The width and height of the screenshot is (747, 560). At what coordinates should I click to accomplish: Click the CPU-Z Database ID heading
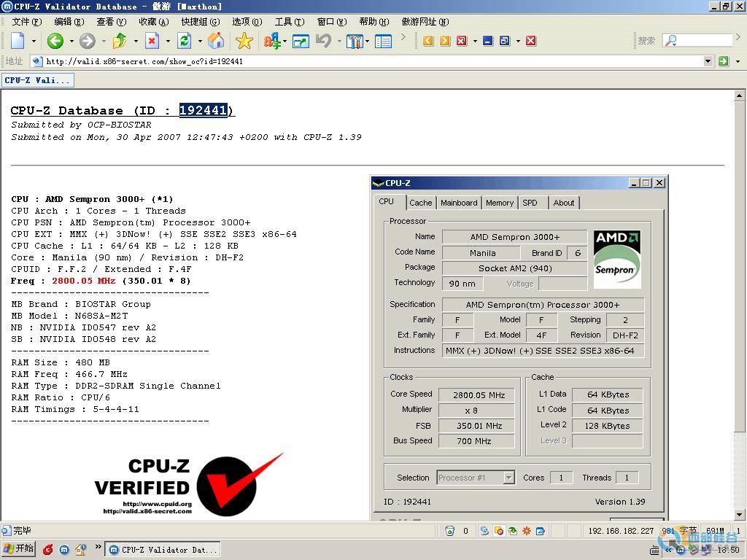[122, 111]
